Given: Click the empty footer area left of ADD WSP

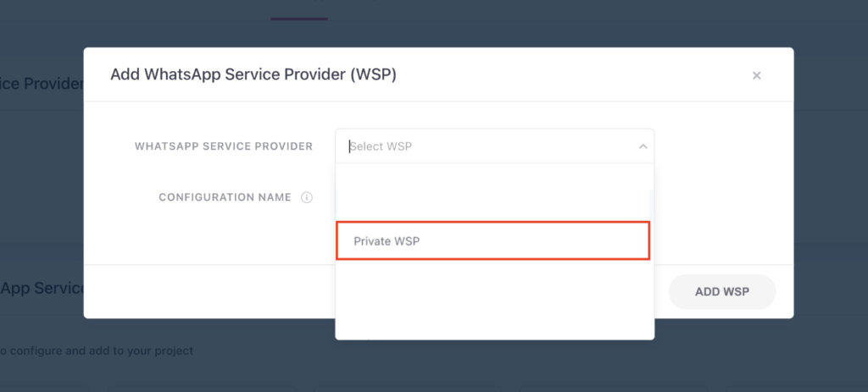Looking at the screenshot, I should tap(209, 292).
